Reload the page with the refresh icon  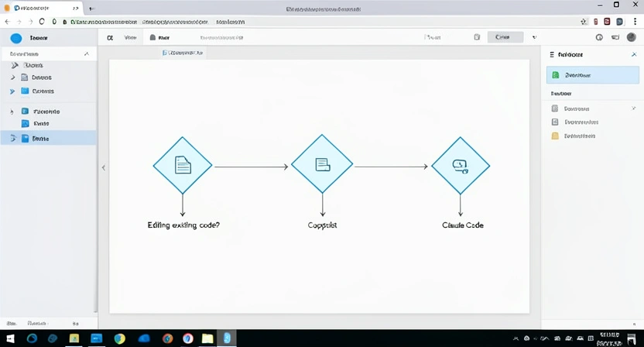[42, 22]
